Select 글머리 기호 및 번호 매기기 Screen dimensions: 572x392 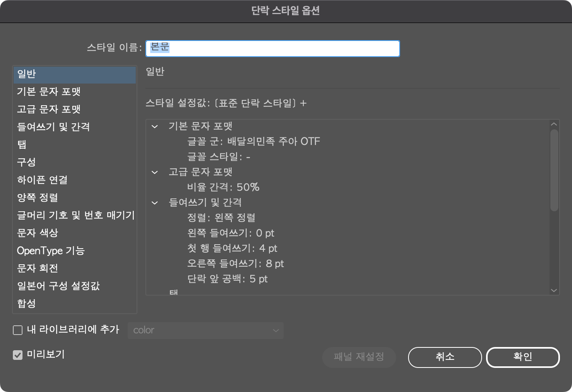pos(76,215)
